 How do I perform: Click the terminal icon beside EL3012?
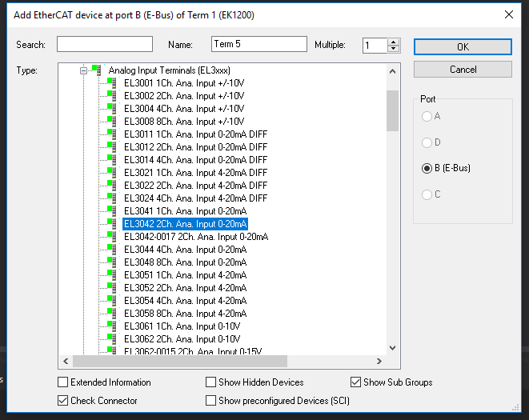pyautogui.click(x=112, y=146)
